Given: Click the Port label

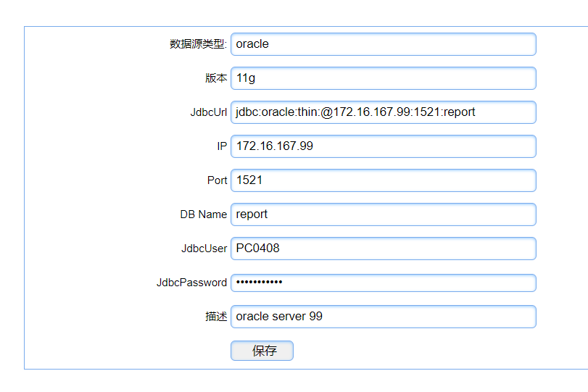Looking at the screenshot, I should (217, 180).
